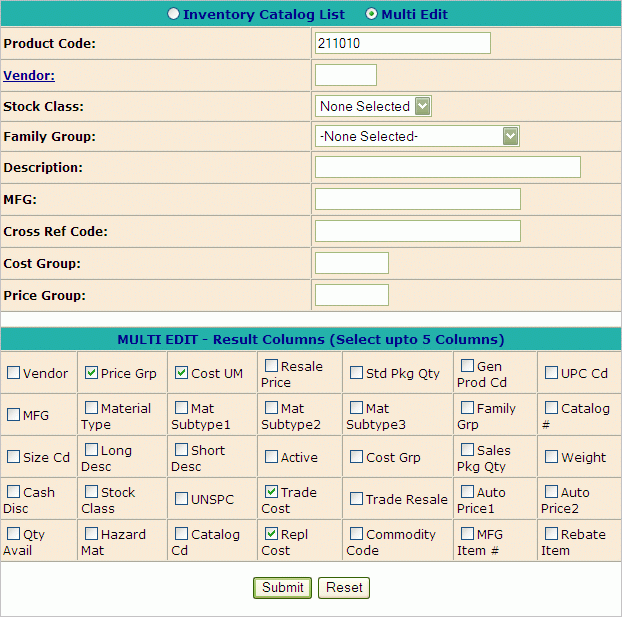
Task: Enable the Material Type checkbox
Action: [91, 407]
